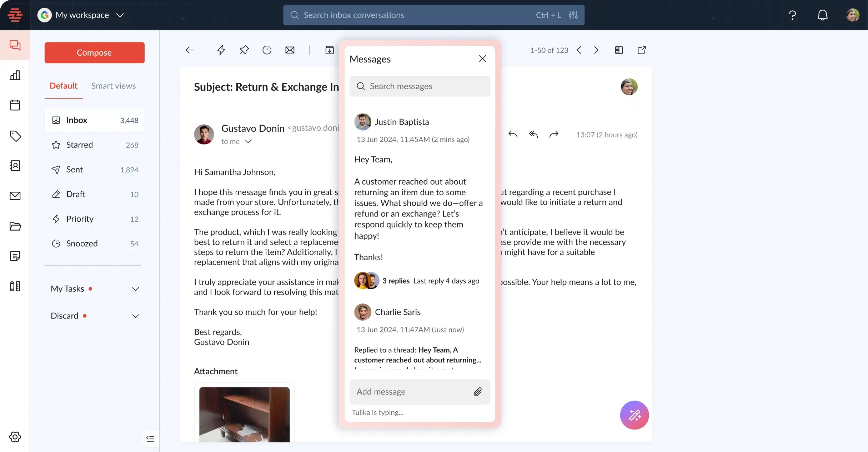View the 3 replies thread
Image resolution: width=868 pixels, height=452 pixels.
pos(396,281)
